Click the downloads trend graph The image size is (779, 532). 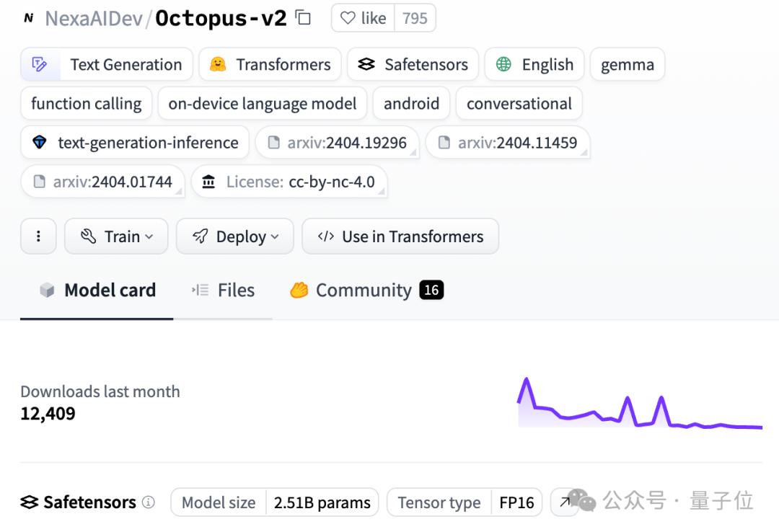640,403
